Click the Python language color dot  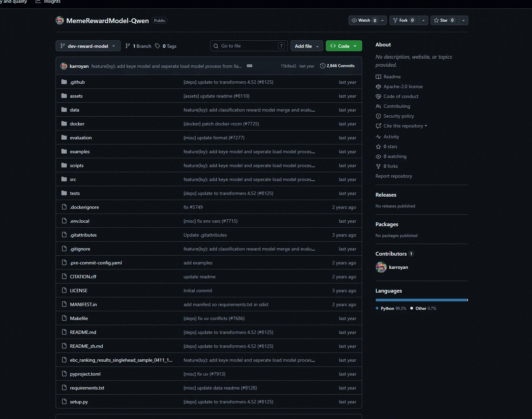[x=377, y=308]
